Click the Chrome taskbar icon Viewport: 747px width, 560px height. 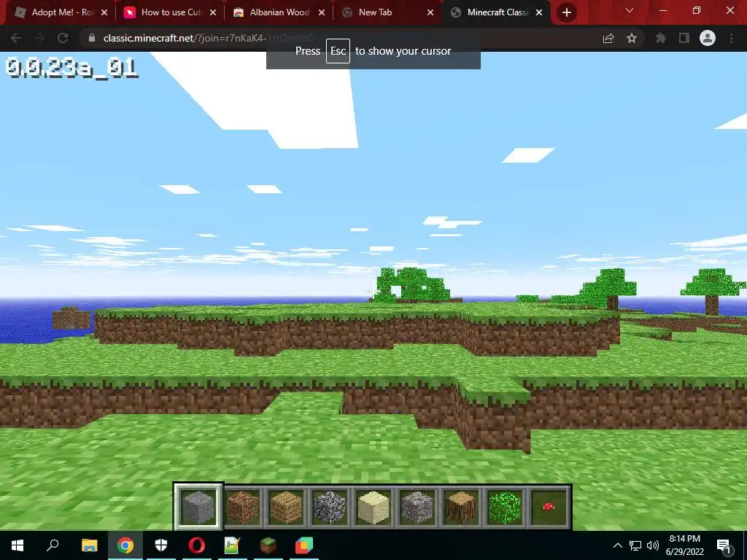pyautogui.click(x=125, y=545)
